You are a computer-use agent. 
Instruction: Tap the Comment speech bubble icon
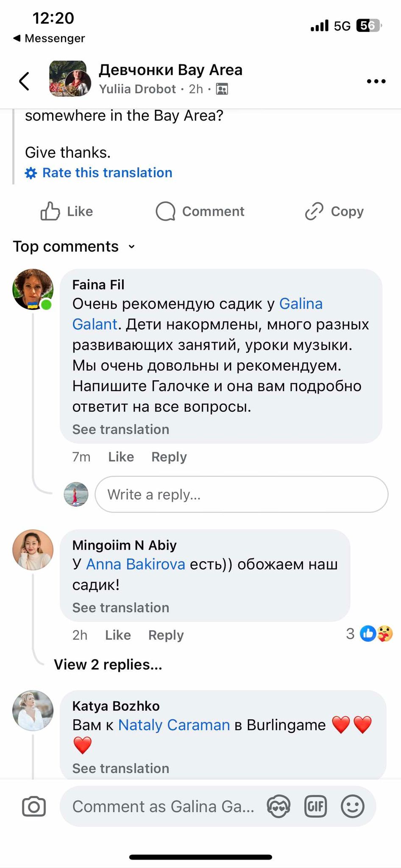165,211
